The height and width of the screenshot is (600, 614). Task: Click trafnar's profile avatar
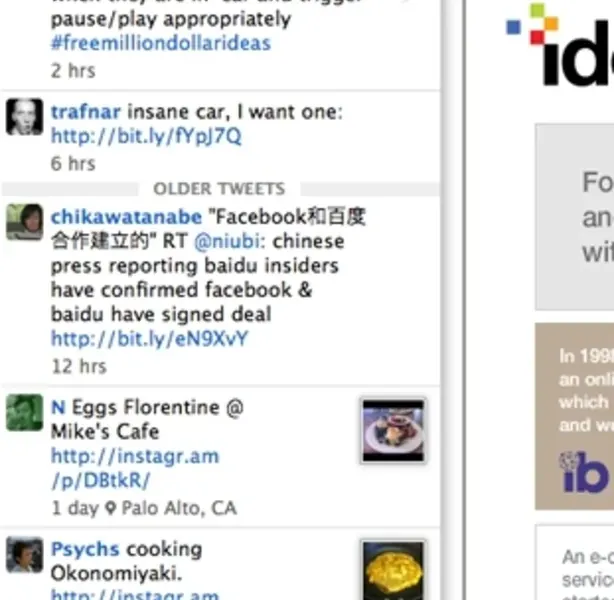pos(24,117)
